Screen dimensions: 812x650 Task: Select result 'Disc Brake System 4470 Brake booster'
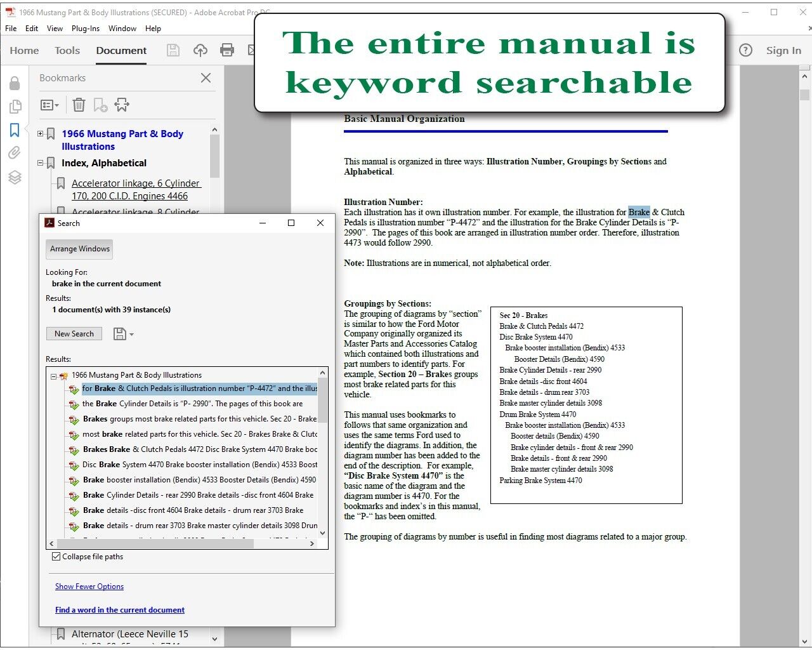coord(200,465)
